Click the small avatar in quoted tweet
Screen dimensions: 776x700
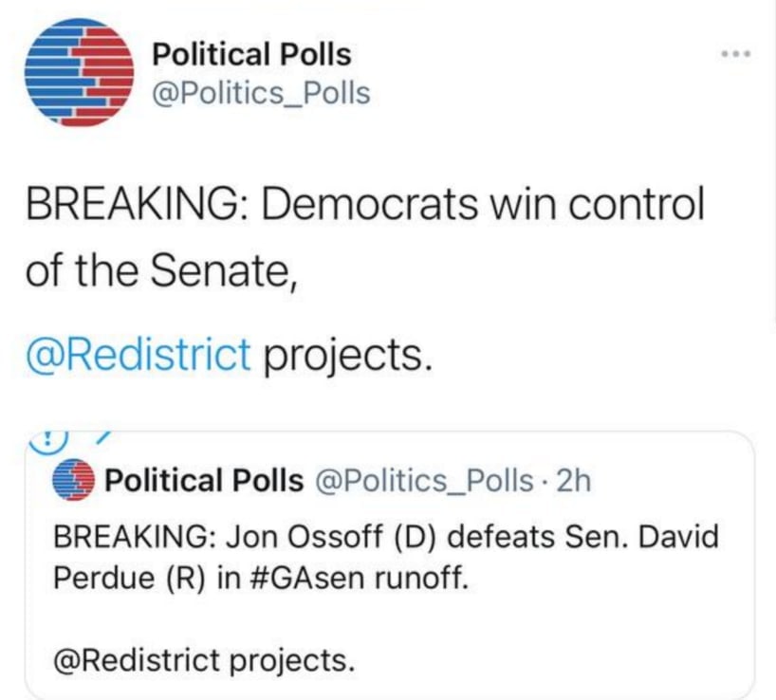pyautogui.click(x=73, y=480)
